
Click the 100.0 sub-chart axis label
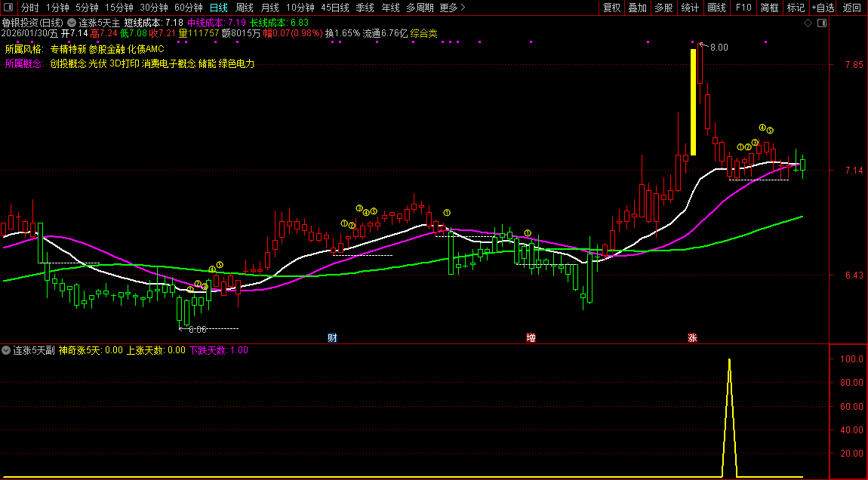[851, 359]
